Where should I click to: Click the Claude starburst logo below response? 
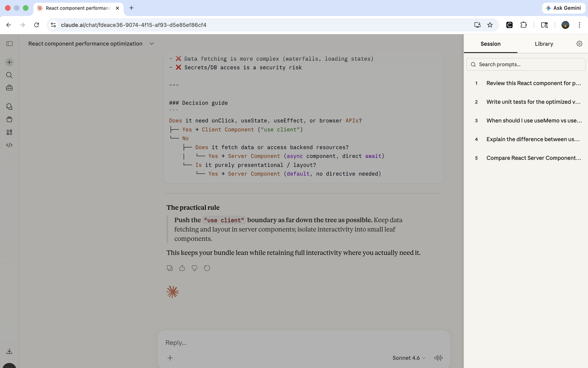172,292
